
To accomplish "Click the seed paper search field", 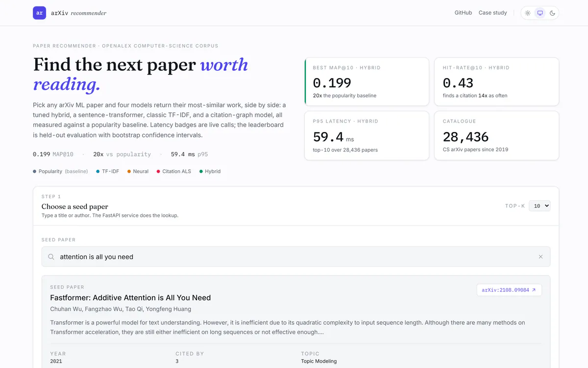I will point(296,257).
